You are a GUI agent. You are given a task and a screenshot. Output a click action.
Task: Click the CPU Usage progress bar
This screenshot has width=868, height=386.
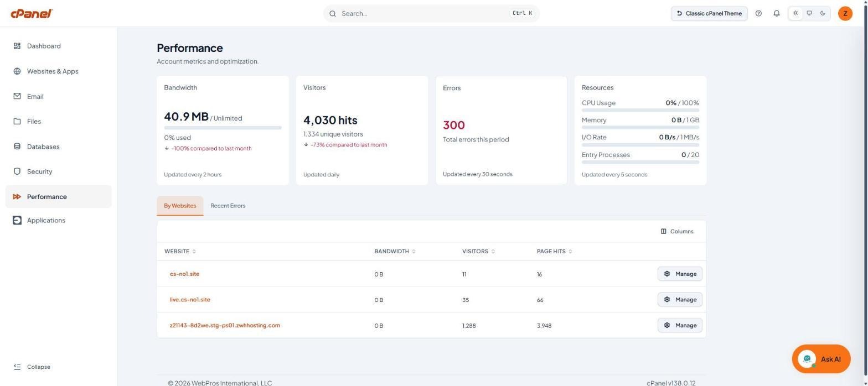coord(640,110)
